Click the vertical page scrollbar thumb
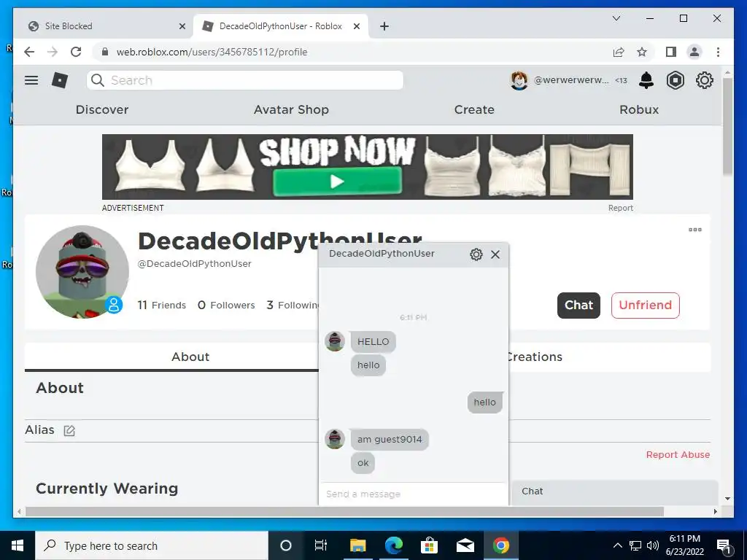 (x=727, y=126)
